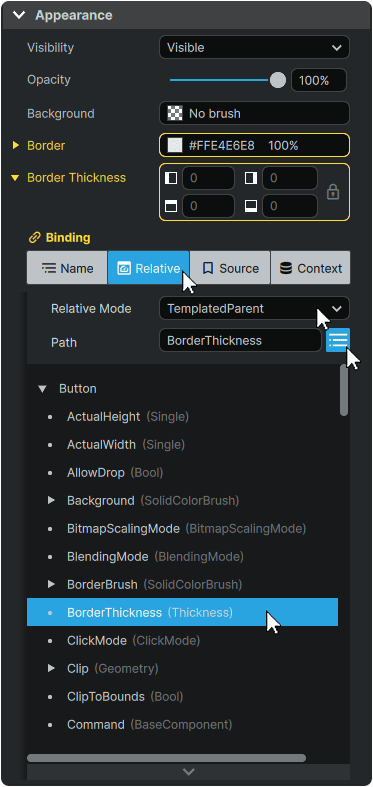Click the Border Thickness label

click(x=76, y=178)
